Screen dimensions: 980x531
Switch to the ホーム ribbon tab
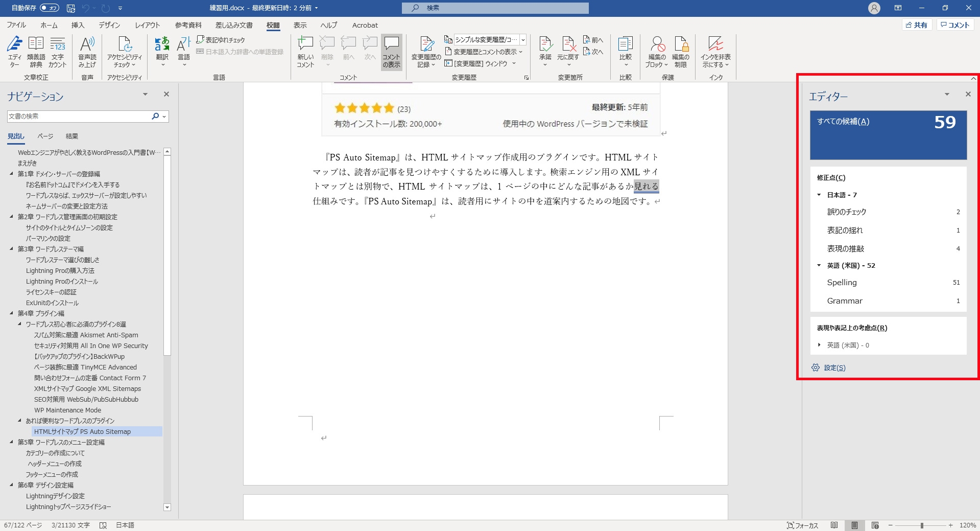[49, 25]
